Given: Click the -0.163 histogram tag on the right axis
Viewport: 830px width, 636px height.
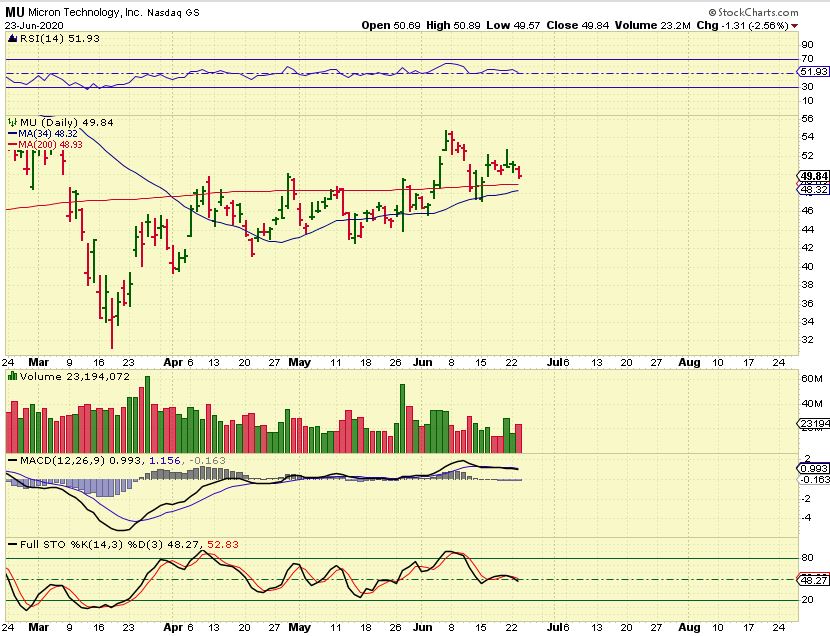Looking at the screenshot, I should coord(814,479).
